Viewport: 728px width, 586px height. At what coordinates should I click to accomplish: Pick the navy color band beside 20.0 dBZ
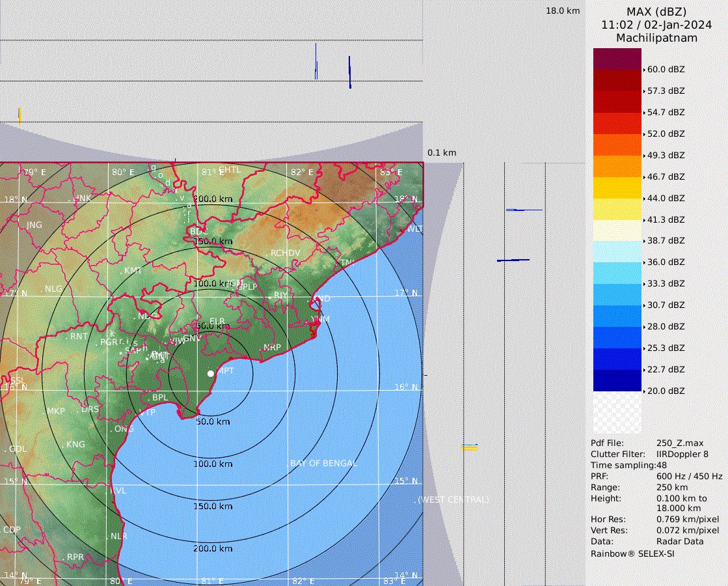(617, 381)
